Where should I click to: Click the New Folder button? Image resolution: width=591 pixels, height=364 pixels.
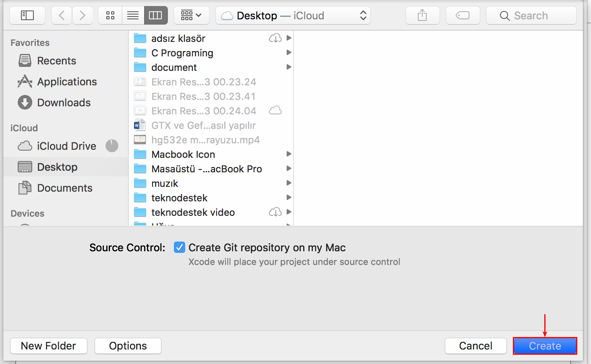pos(48,346)
